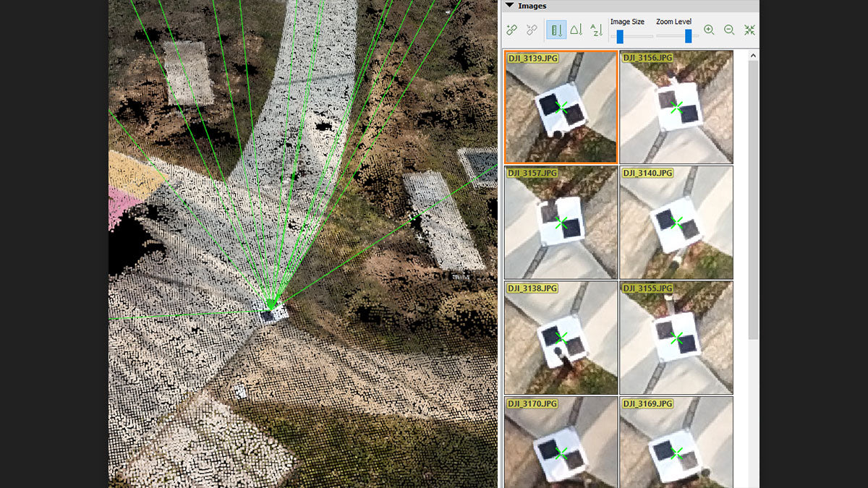The width and height of the screenshot is (868, 488).
Task: Zoom out using the magnifier minus icon
Action: click(729, 30)
